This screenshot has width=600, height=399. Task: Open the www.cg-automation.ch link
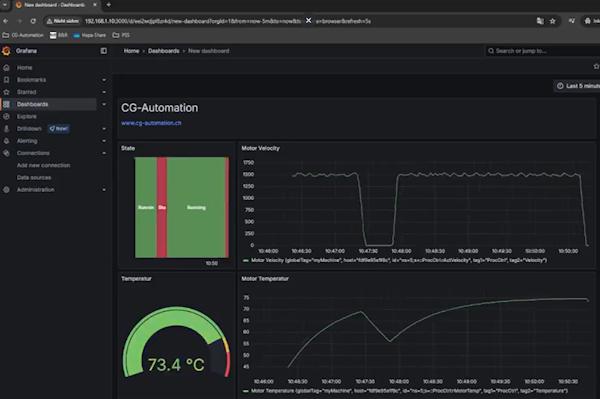click(x=151, y=123)
